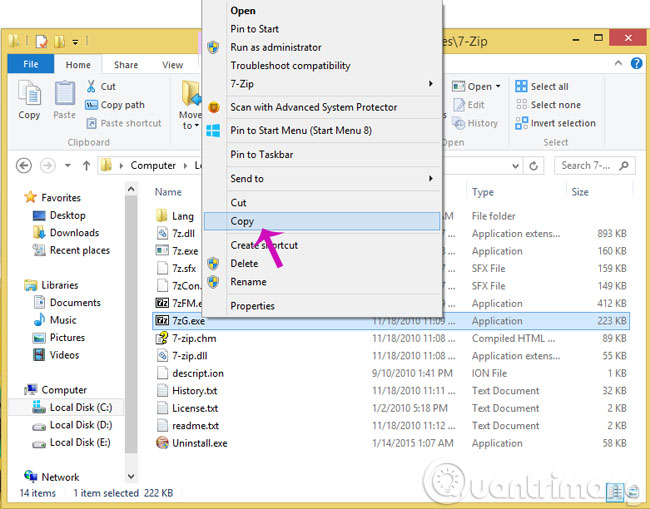Click the 7zG.exe file icon
650x509 pixels.
pyautogui.click(x=162, y=321)
